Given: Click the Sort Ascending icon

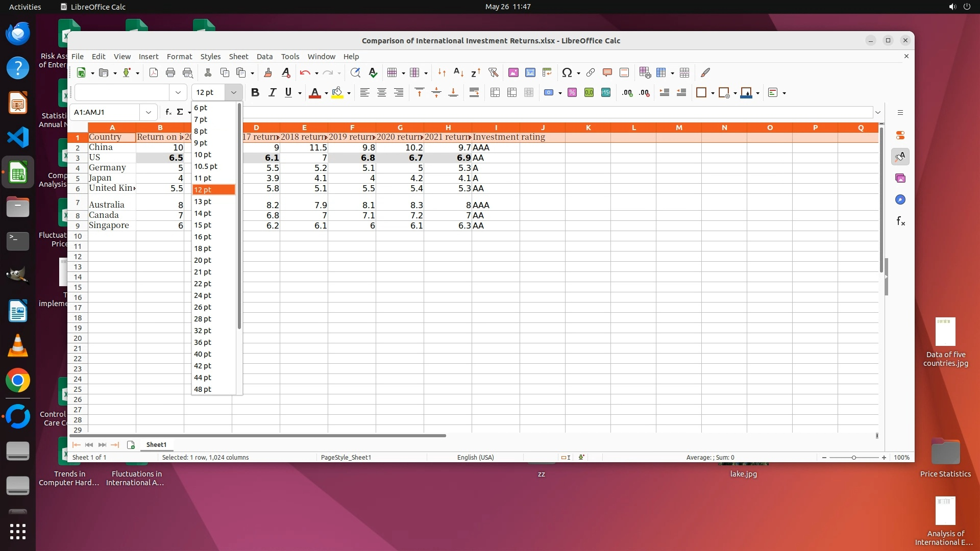Looking at the screenshot, I should 458,72.
